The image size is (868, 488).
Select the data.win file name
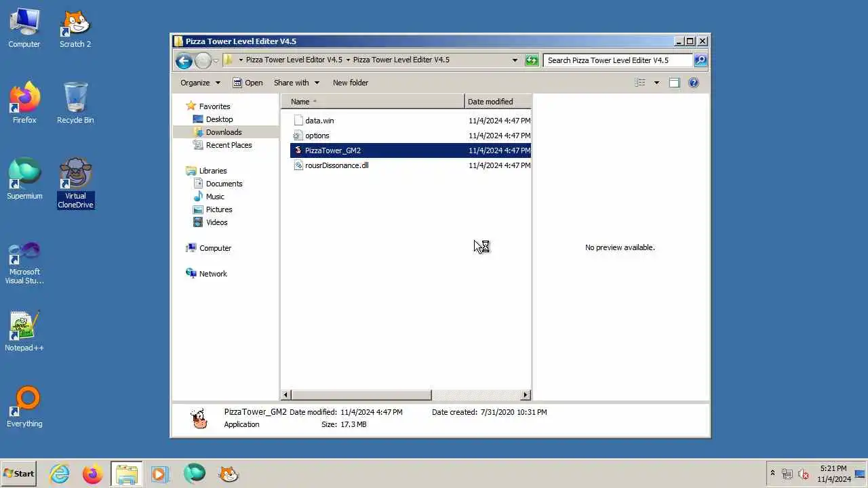tap(319, 121)
